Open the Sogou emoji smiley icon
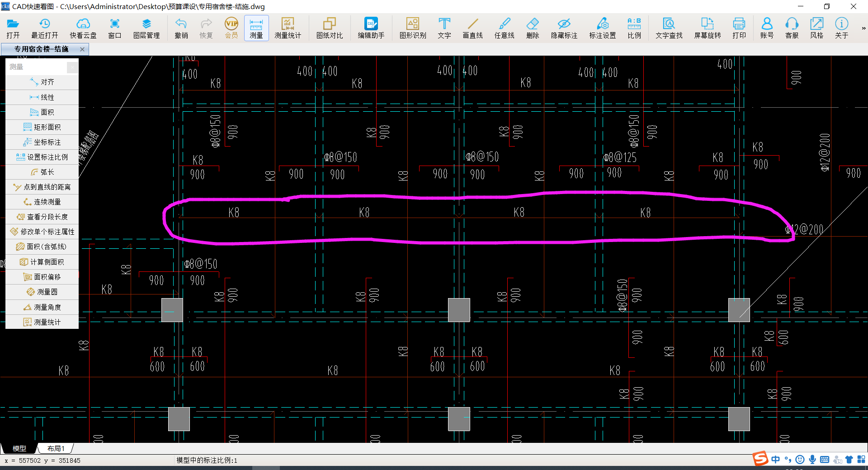This screenshot has height=470, width=868. tap(800, 460)
